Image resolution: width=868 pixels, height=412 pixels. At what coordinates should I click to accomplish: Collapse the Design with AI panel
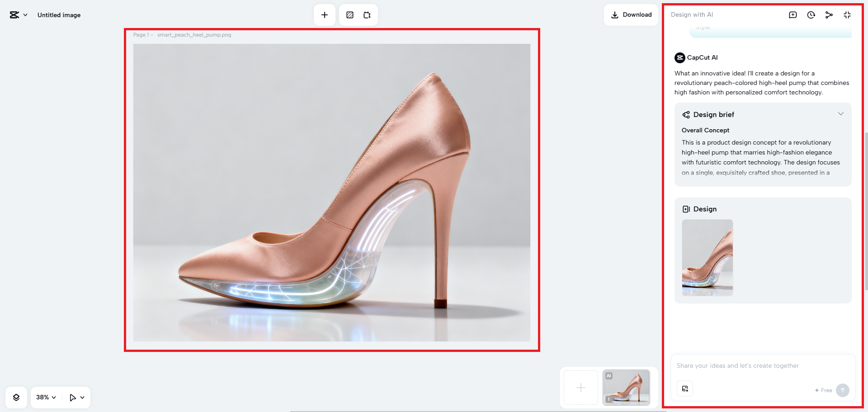tap(847, 15)
